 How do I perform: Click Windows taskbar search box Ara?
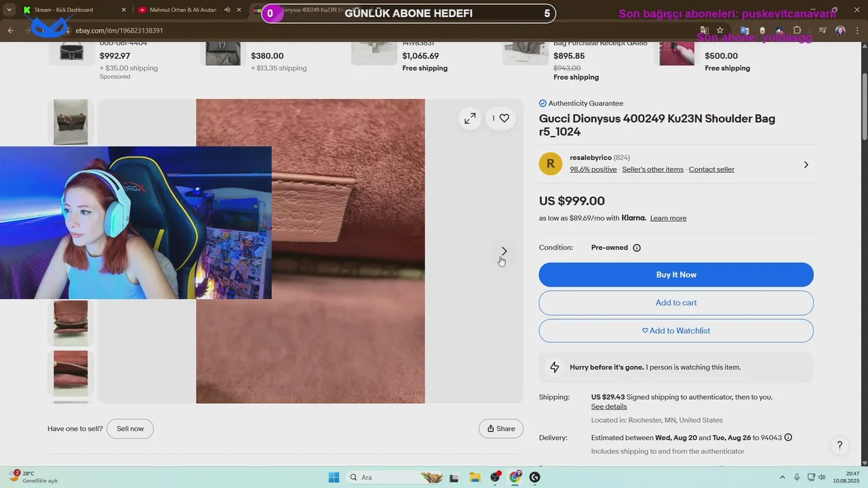coord(395,477)
